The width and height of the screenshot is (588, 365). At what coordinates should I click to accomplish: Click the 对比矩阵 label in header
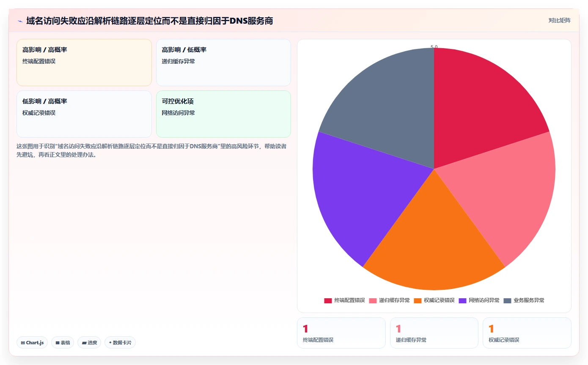559,20
